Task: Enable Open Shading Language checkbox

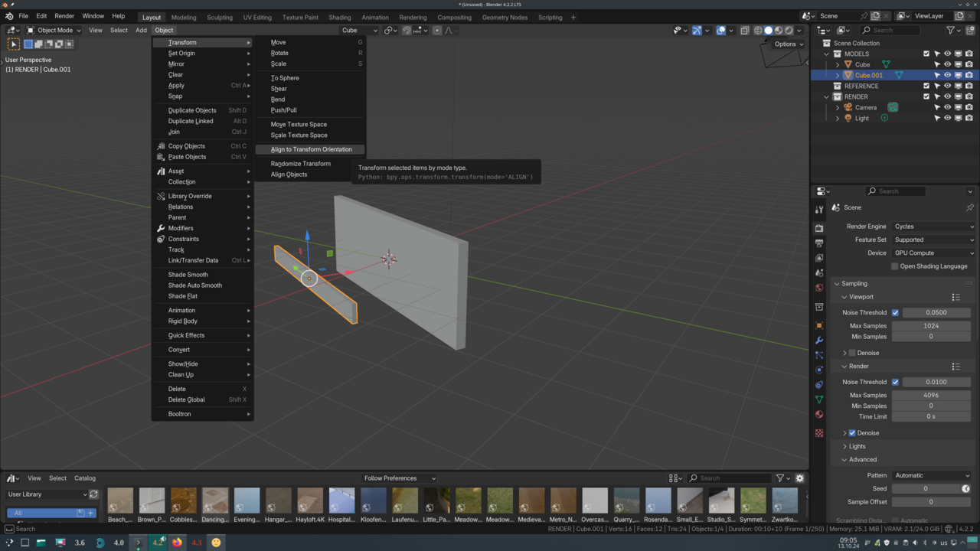Action: 894,266
